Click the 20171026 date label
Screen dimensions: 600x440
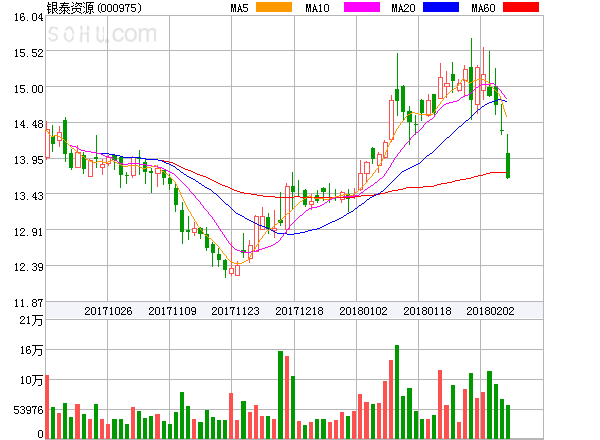pos(108,311)
